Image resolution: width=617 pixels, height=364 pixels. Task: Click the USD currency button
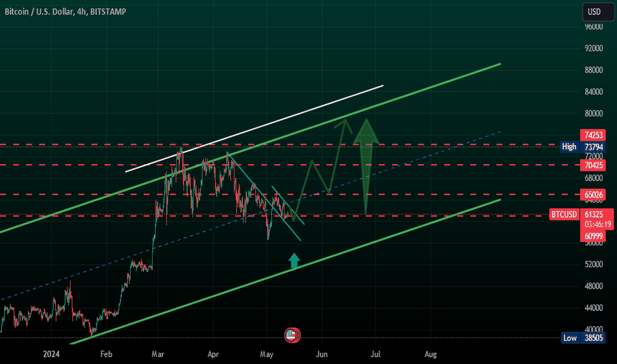598,12
